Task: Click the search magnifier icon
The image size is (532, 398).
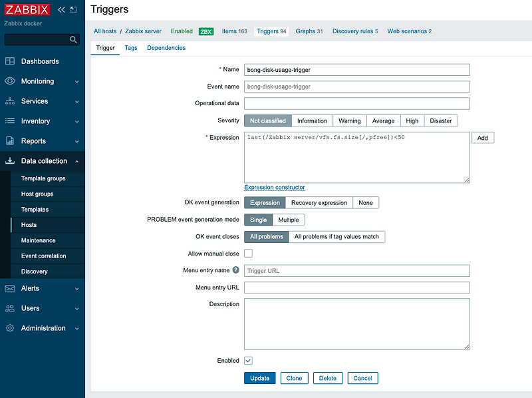Action: point(74,39)
